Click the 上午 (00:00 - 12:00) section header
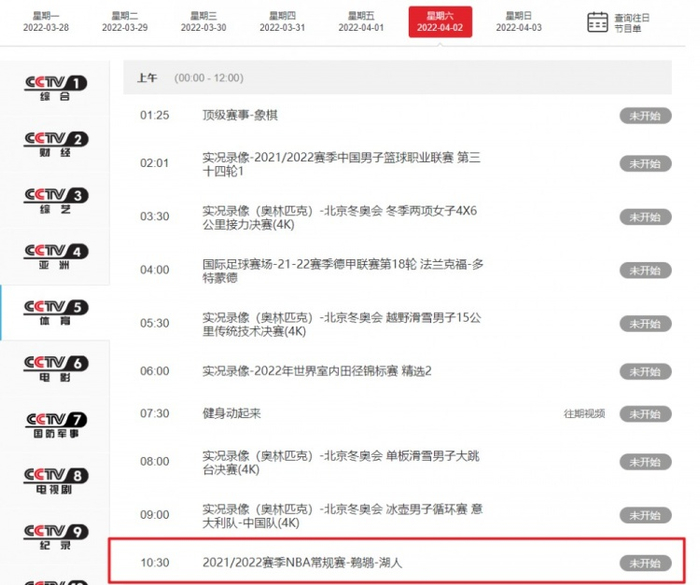700x585 pixels. coord(397,78)
